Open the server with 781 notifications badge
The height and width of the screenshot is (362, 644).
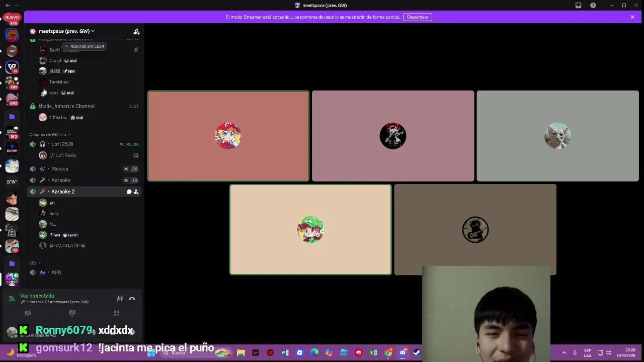pos(12,82)
